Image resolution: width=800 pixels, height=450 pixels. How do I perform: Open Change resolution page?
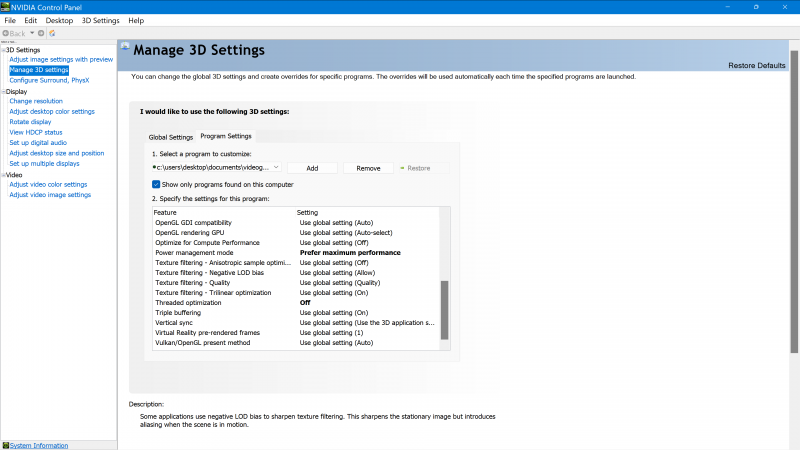[36, 101]
